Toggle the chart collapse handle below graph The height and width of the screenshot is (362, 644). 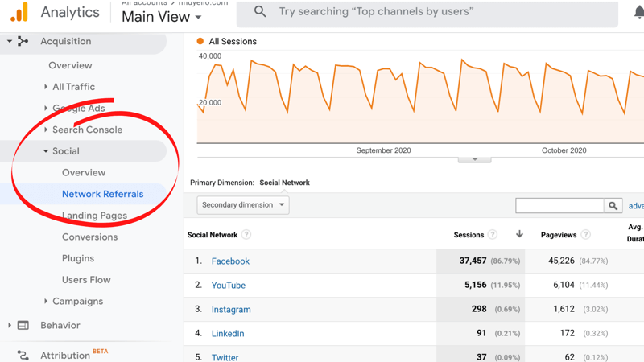coord(474,159)
